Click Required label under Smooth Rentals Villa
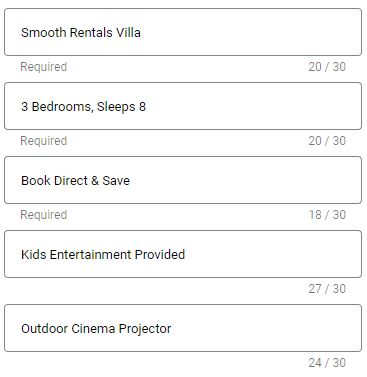The image size is (367, 377). pyautogui.click(x=44, y=67)
